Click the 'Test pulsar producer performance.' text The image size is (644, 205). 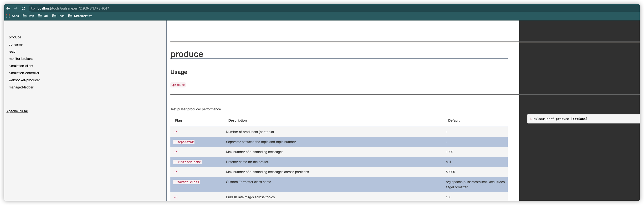pos(196,109)
